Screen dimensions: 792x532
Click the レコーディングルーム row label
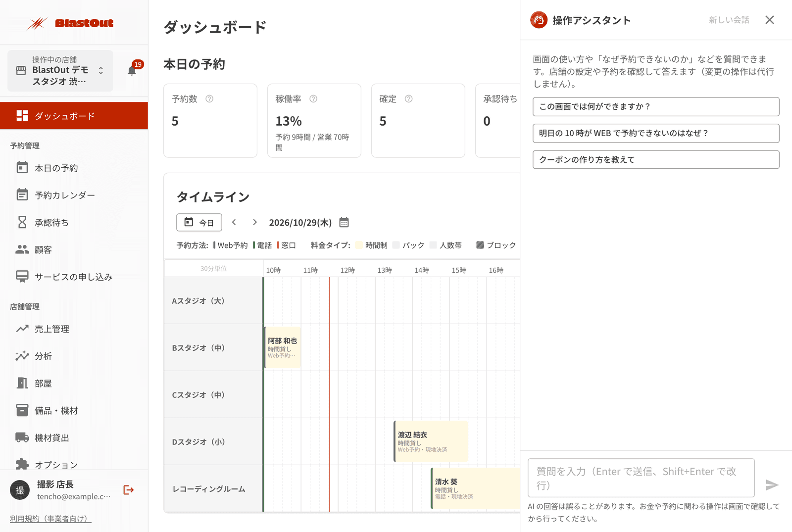(209, 489)
